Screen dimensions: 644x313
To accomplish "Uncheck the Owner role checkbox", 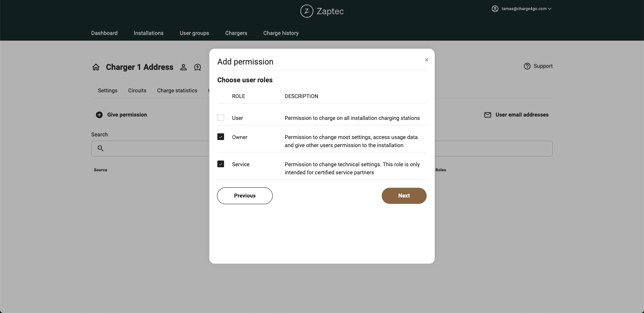I will [x=221, y=137].
